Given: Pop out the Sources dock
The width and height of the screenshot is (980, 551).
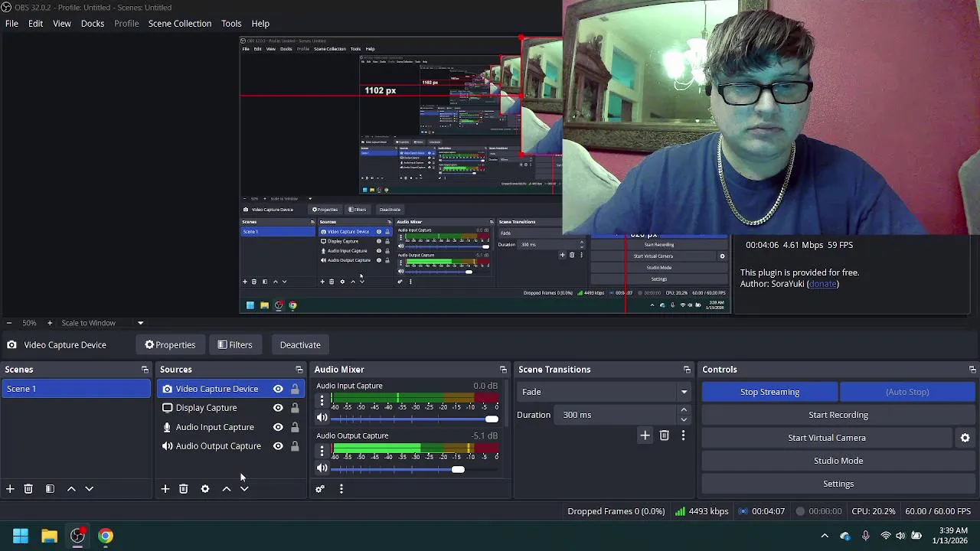Looking at the screenshot, I should click(x=299, y=370).
